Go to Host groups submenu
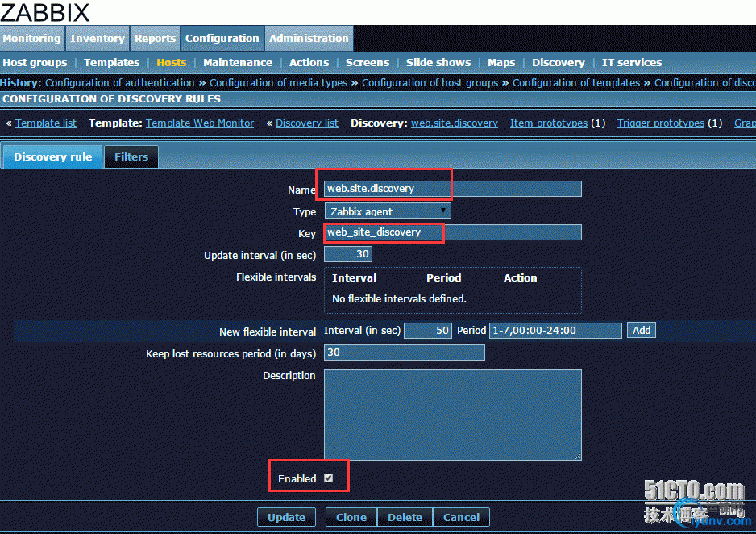 pos(35,63)
